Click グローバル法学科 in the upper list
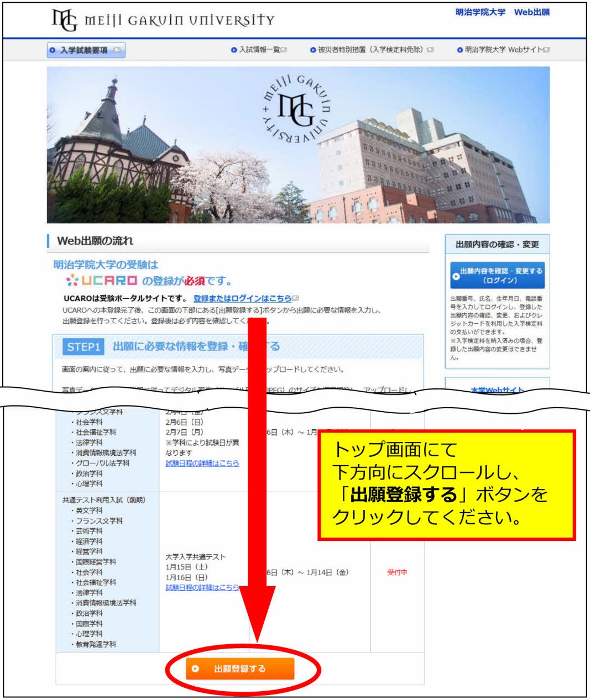 pos(102,463)
